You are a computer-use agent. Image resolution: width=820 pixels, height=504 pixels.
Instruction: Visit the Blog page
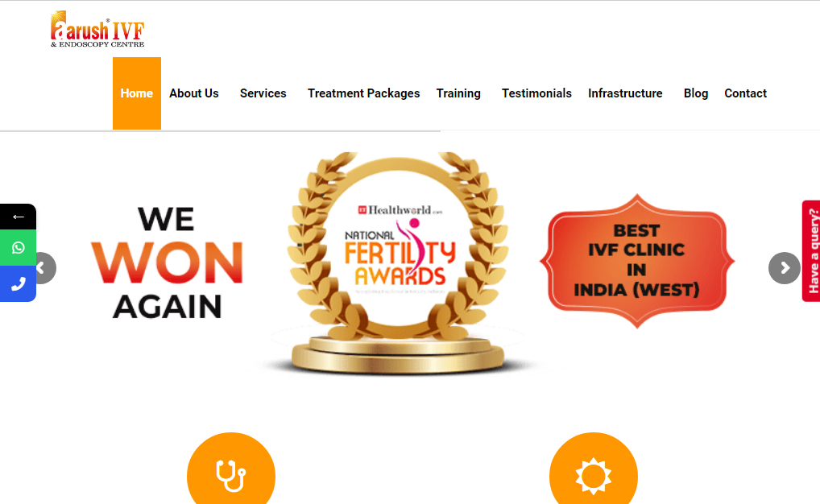coord(696,93)
